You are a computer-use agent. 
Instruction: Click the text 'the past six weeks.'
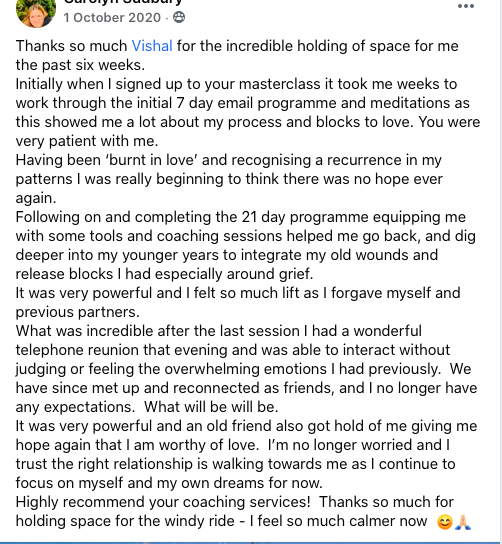[x=80, y=65]
